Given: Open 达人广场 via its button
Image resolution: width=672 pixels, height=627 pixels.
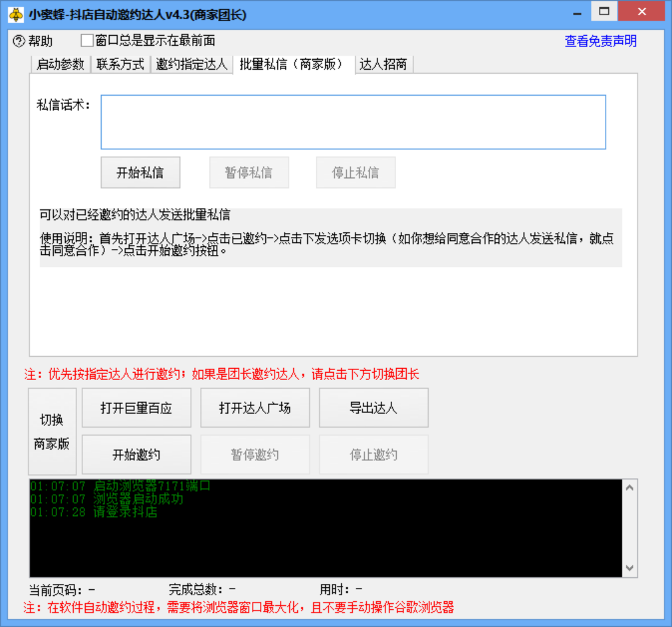Looking at the screenshot, I should point(255,407).
